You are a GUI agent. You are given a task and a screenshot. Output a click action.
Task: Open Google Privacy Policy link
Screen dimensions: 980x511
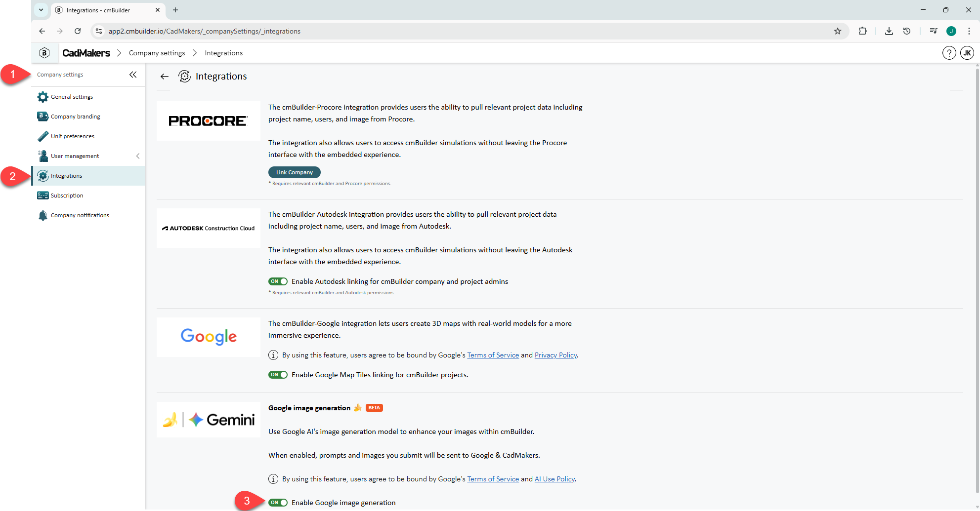[x=555, y=355]
